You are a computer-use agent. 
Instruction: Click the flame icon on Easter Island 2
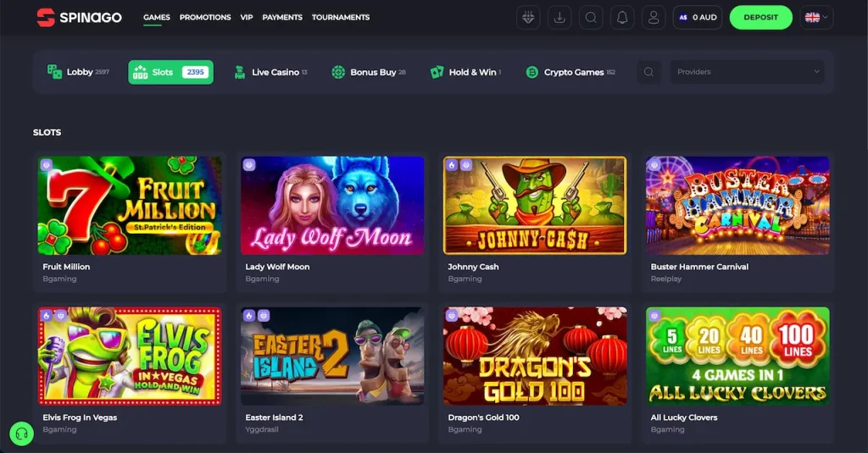[249, 315]
